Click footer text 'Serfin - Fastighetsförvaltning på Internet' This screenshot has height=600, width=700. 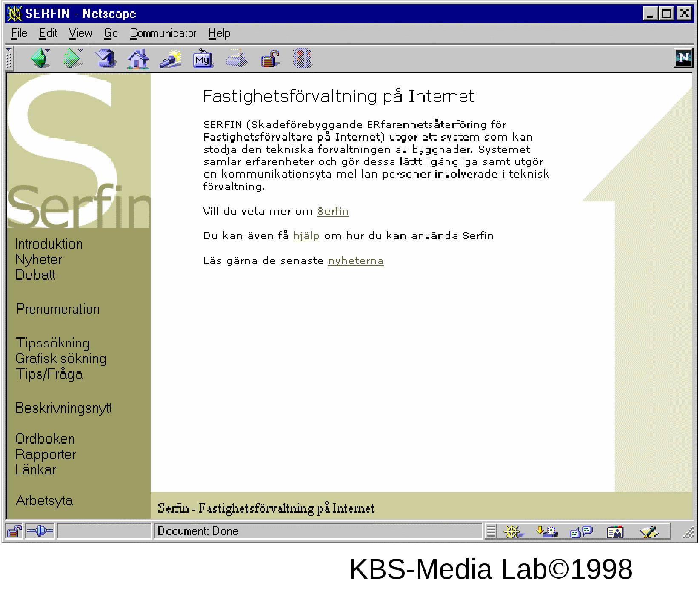(266, 508)
